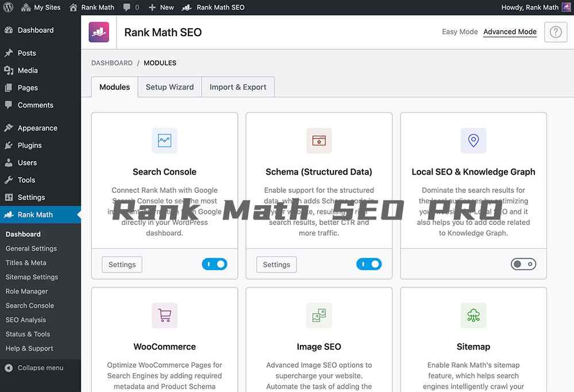Open Search Console module Settings button
This screenshot has height=392, width=574.
[122, 264]
